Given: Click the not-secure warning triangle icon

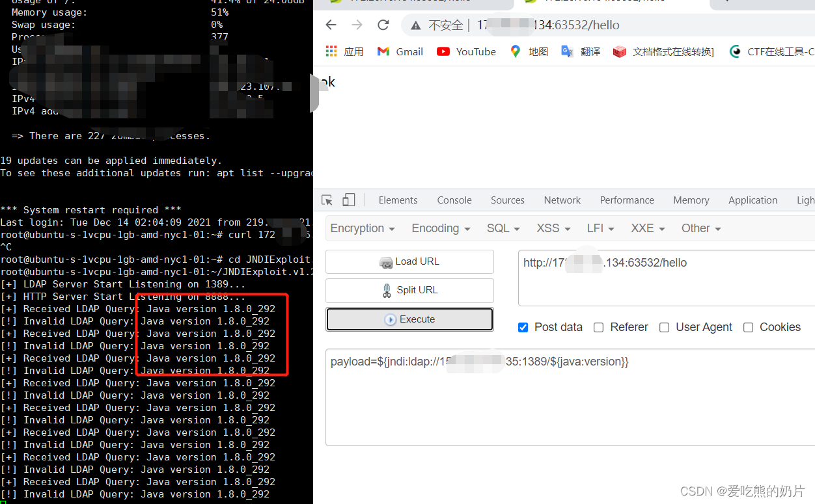Looking at the screenshot, I should click(x=415, y=25).
